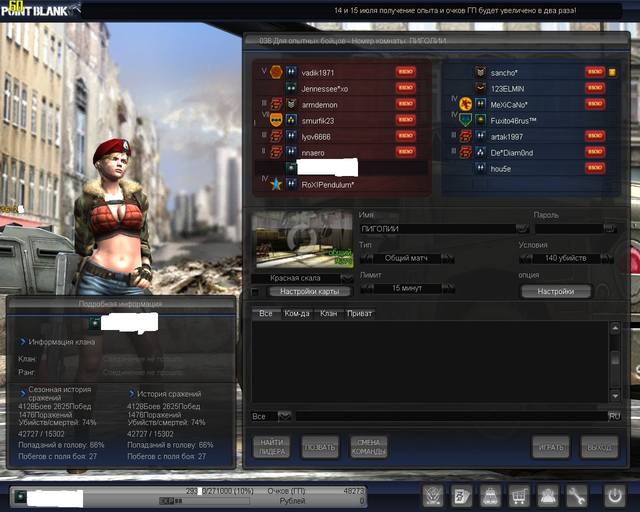Screen dimensions: 640x512
Task: Toggle ready badge next to Jennessee*xo
Action: click(405, 88)
